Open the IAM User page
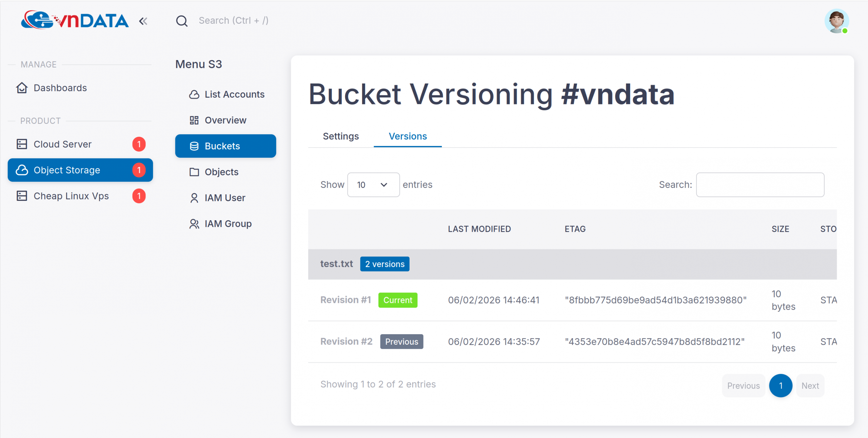 [x=224, y=198]
